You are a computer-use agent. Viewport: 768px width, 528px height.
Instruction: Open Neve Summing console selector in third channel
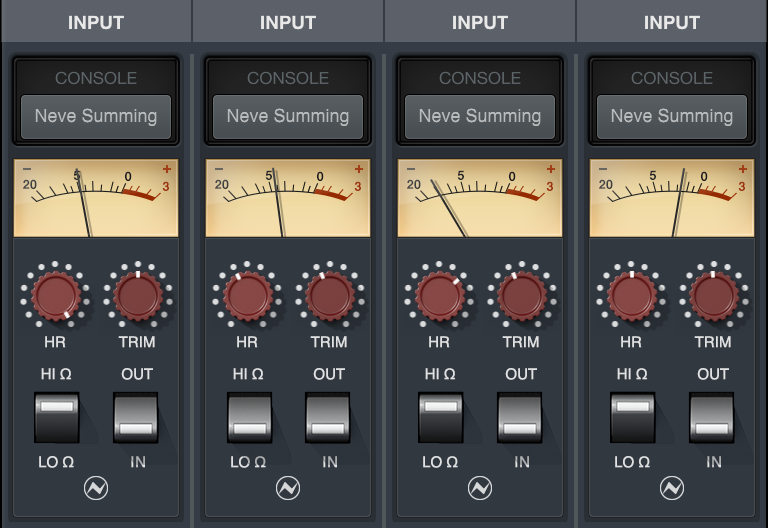(x=480, y=117)
